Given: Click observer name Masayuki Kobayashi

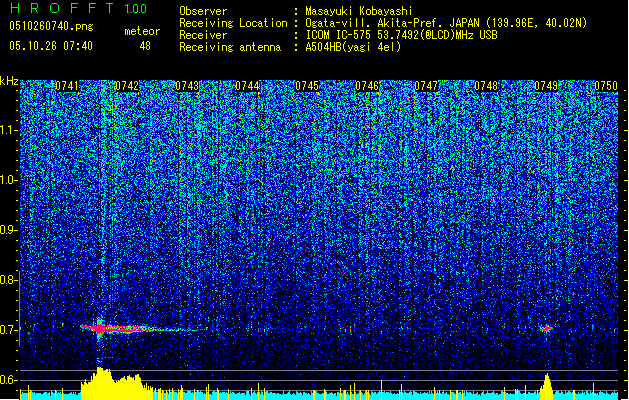Looking at the screenshot, I should coord(359,11).
